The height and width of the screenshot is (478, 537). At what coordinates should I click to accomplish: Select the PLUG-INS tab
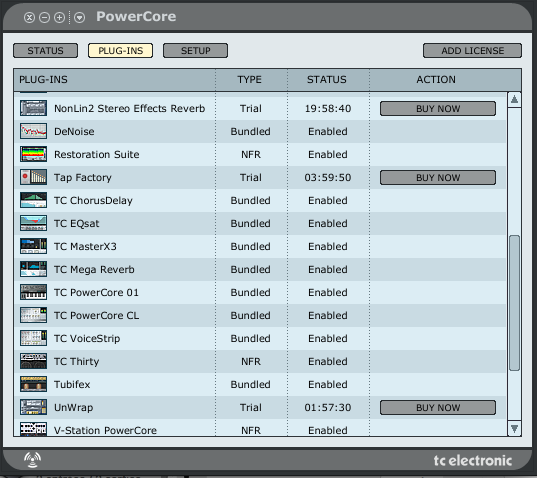(x=120, y=51)
